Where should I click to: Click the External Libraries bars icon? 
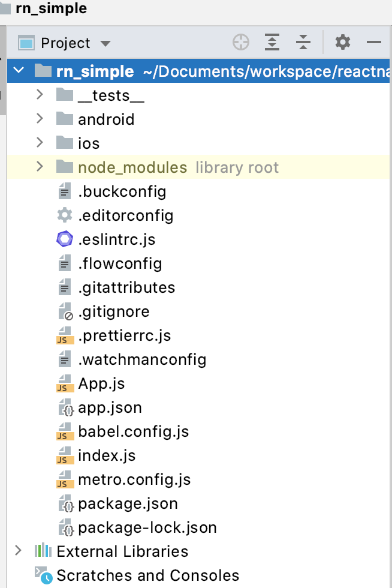click(43, 551)
